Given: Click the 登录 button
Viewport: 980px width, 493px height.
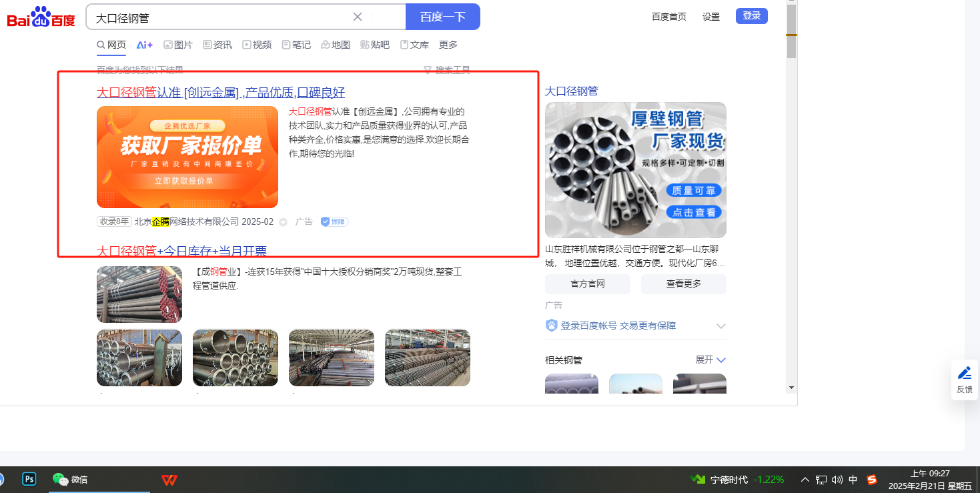Looking at the screenshot, I should coord(752,16).
